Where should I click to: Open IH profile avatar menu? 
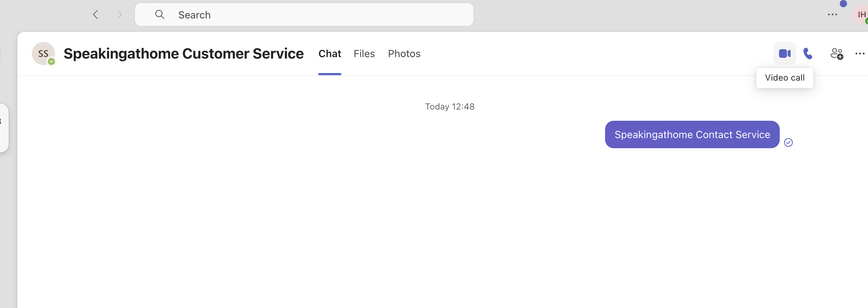[860, 15]
